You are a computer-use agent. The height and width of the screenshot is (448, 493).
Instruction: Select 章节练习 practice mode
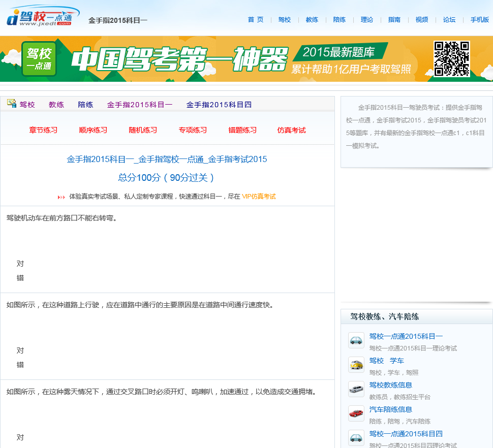click(x=43, y=130)
